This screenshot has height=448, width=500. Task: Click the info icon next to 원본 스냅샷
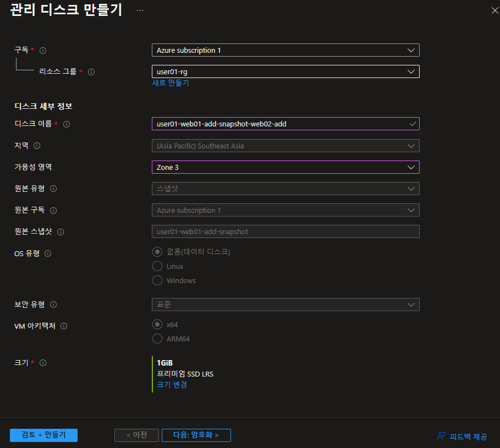coord(61,232)
